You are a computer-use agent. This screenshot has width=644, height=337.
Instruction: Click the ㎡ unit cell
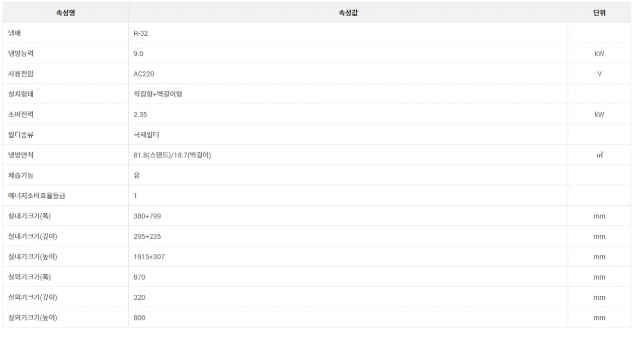pos(599,155)
